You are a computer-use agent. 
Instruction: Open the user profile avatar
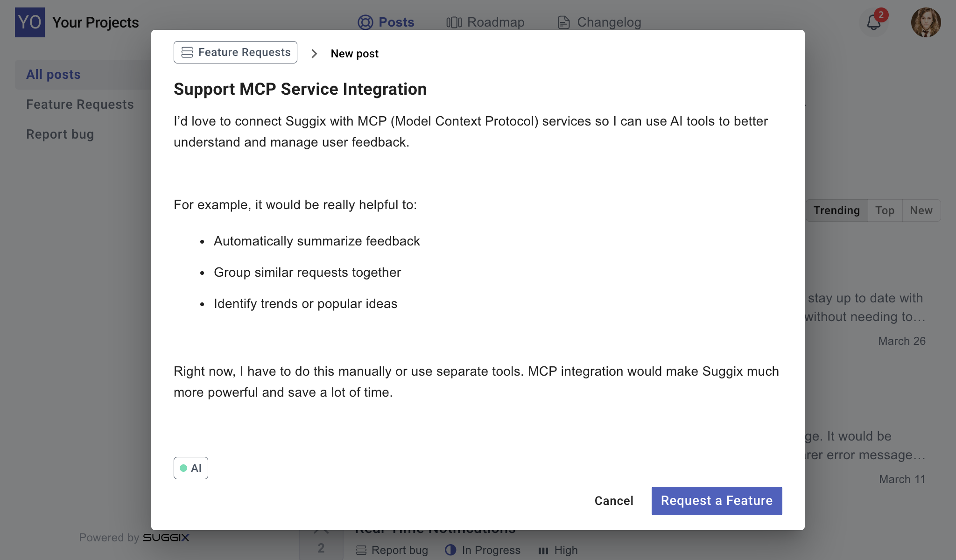click(926, 22)
